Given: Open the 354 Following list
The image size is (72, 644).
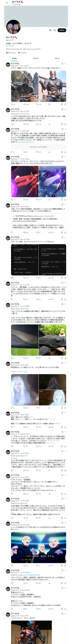Looking at the screenshot, I should [11, 53].
